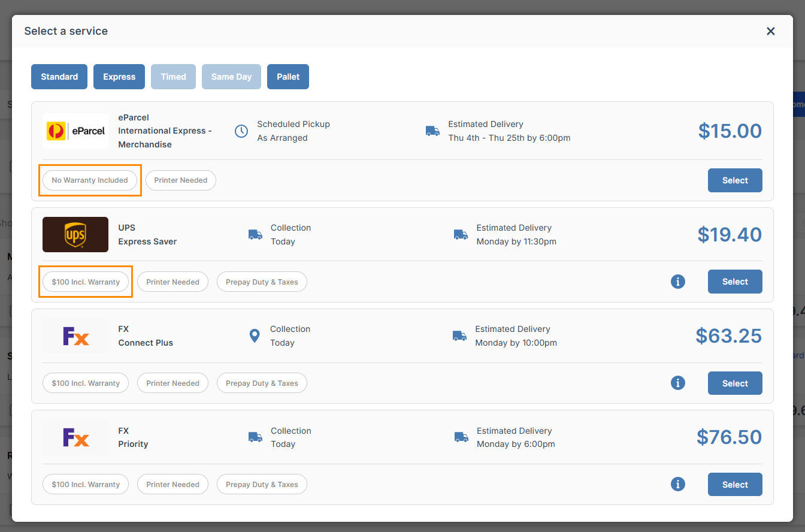Filter services by Standard
The width and height of the screenshot is (805, 532).
[x=59, y=77]
